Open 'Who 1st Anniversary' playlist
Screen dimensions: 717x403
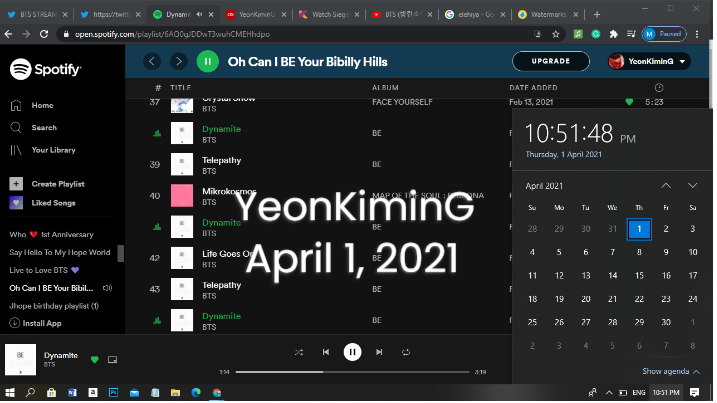[x=51, y=235]
